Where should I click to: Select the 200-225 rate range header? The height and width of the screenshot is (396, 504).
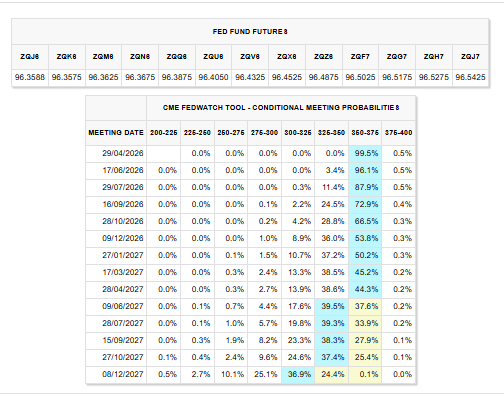point(164,133)
